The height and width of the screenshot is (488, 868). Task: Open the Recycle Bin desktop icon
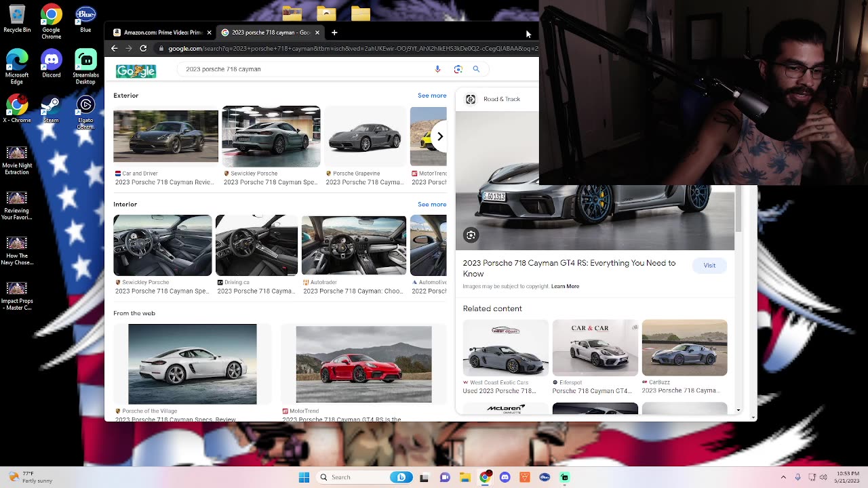pos(17,19)
